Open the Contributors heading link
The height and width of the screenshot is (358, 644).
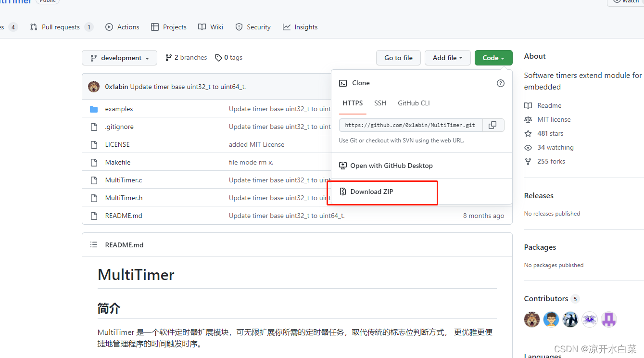click(552, 298)
